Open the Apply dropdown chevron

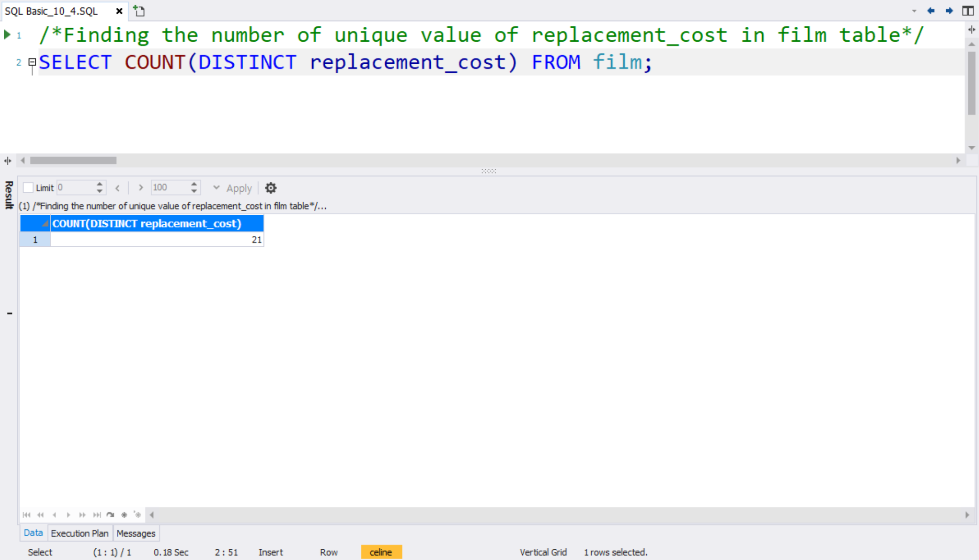[x=216, y=187]
